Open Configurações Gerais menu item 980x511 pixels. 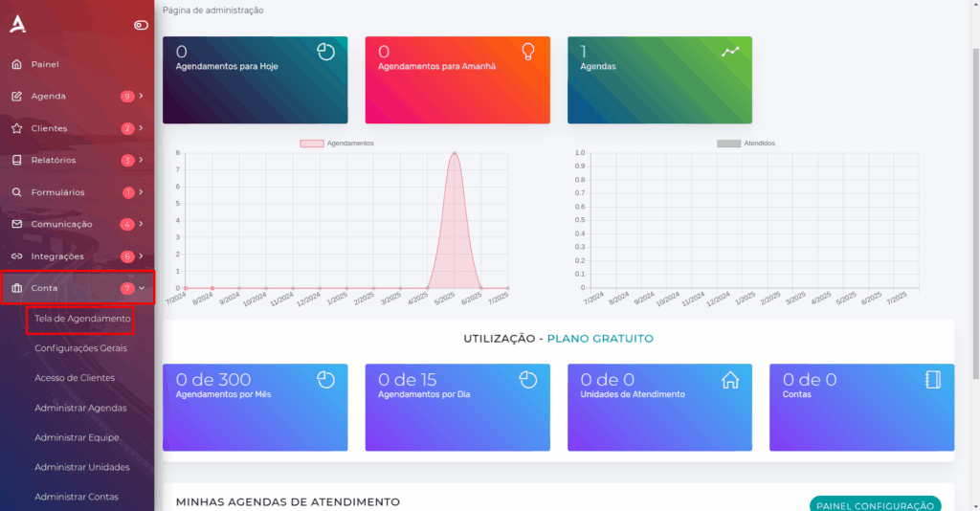[80, 348]
